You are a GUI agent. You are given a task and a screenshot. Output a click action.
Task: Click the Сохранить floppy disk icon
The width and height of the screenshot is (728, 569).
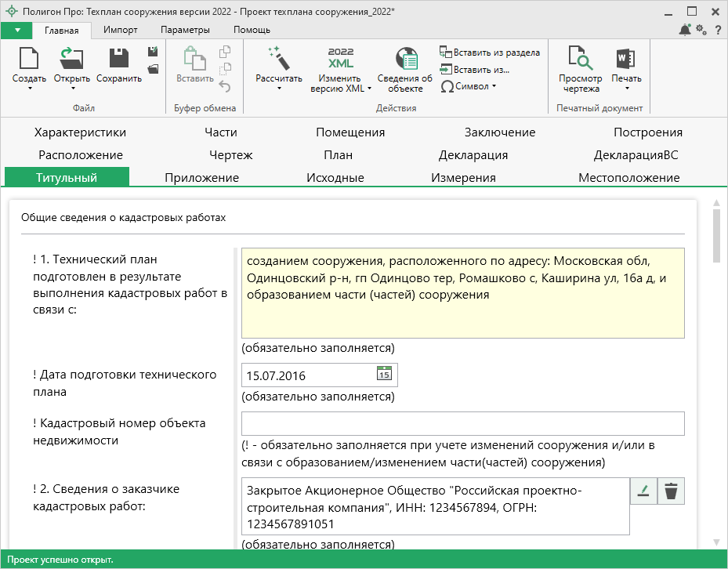(x=118, y=60)
